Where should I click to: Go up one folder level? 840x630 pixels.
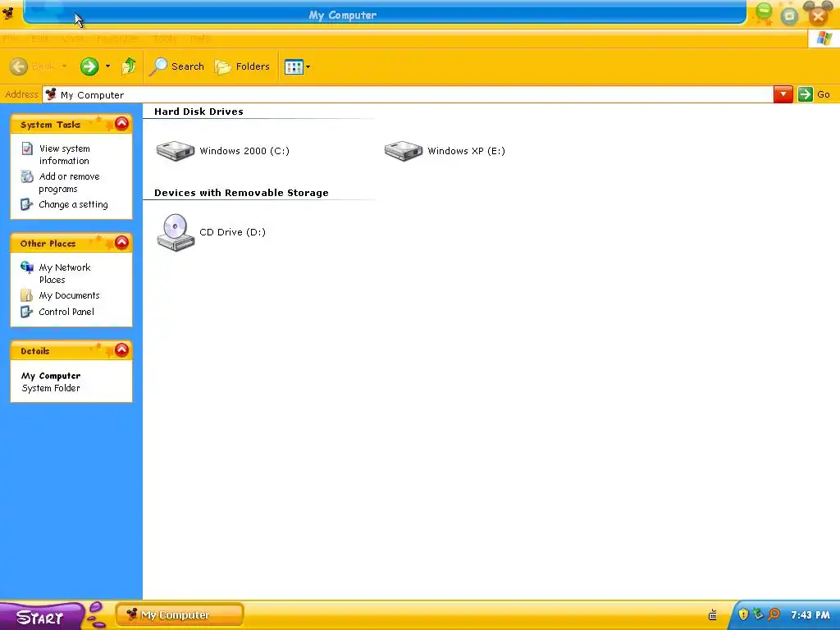click(x=129, y=66)
